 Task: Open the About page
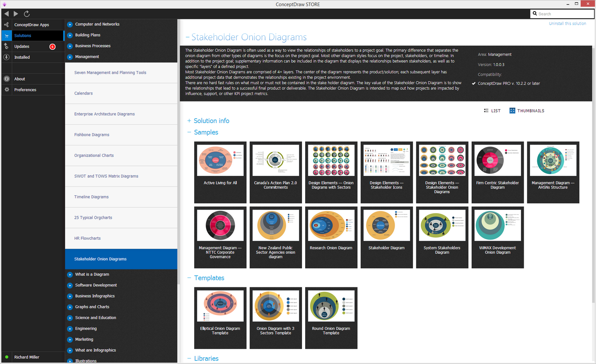click(20, 79)
